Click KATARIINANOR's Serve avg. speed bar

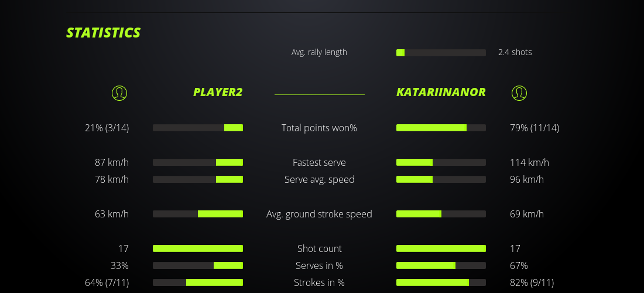[441, 179]
